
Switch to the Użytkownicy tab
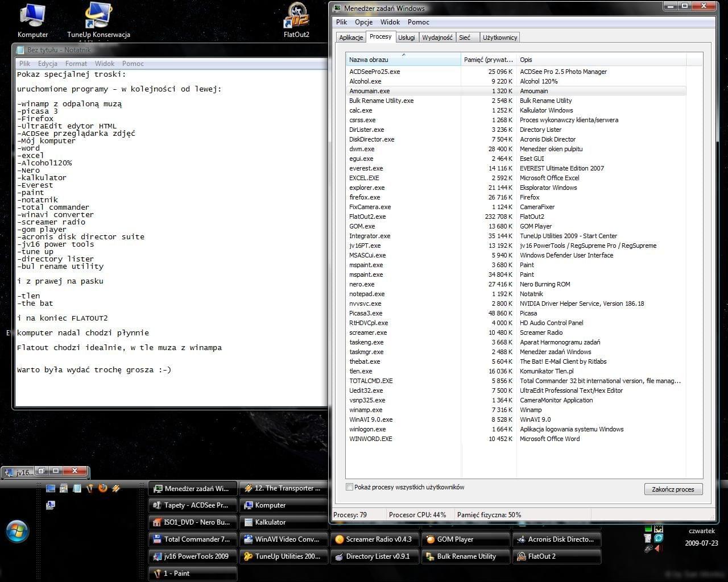pos(499,38)
